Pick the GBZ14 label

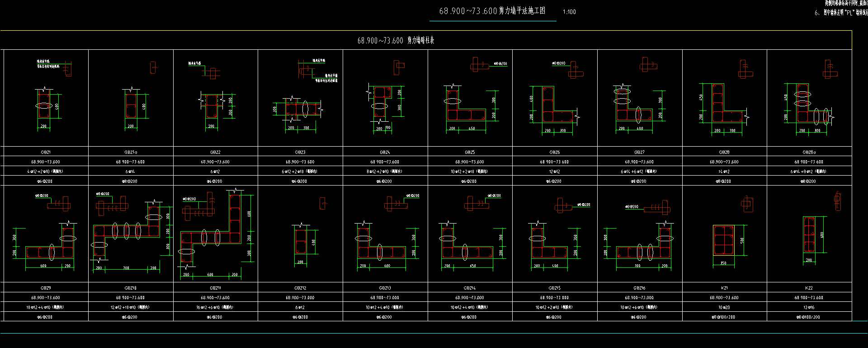470,288
